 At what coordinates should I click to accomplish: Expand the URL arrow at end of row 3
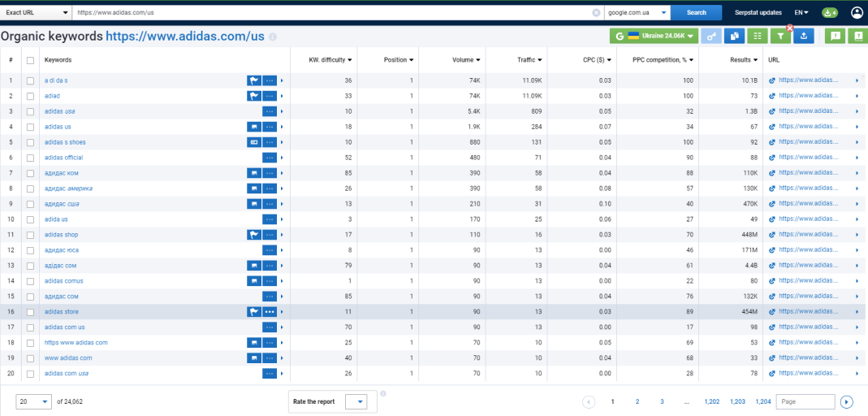(857, 111)
